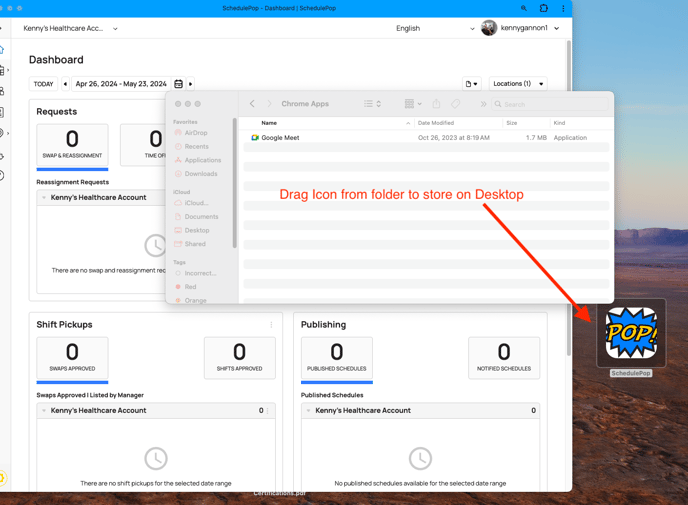Collapse Kenny's Healthcare Account under Published Schedules
The height and width of the screenshot is (505, 688).
coord(308,411)
